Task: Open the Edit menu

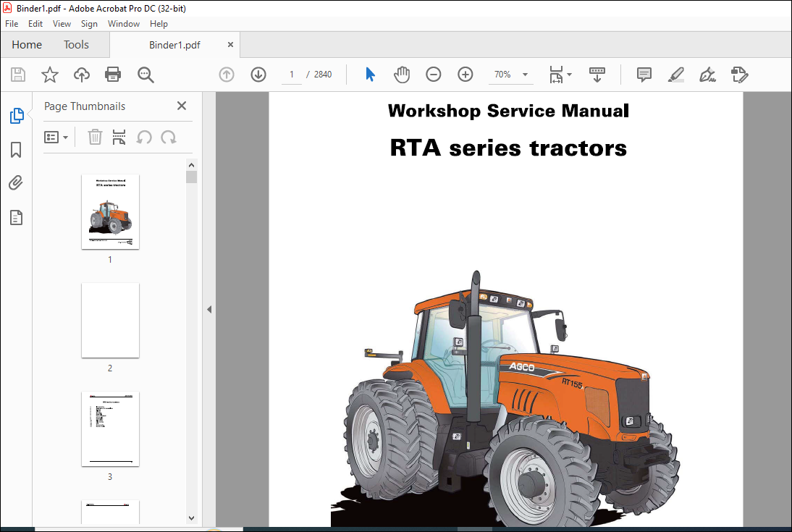Action: coord(35,24)
